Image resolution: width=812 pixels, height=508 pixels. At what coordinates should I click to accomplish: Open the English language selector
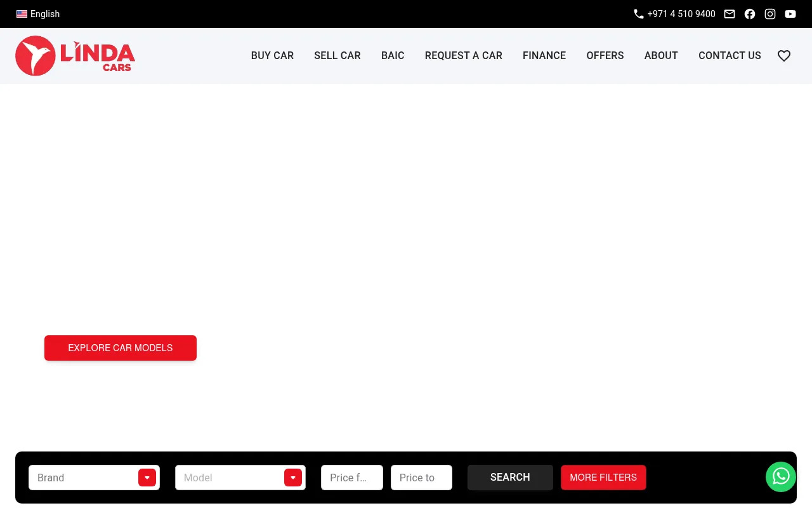38,14
